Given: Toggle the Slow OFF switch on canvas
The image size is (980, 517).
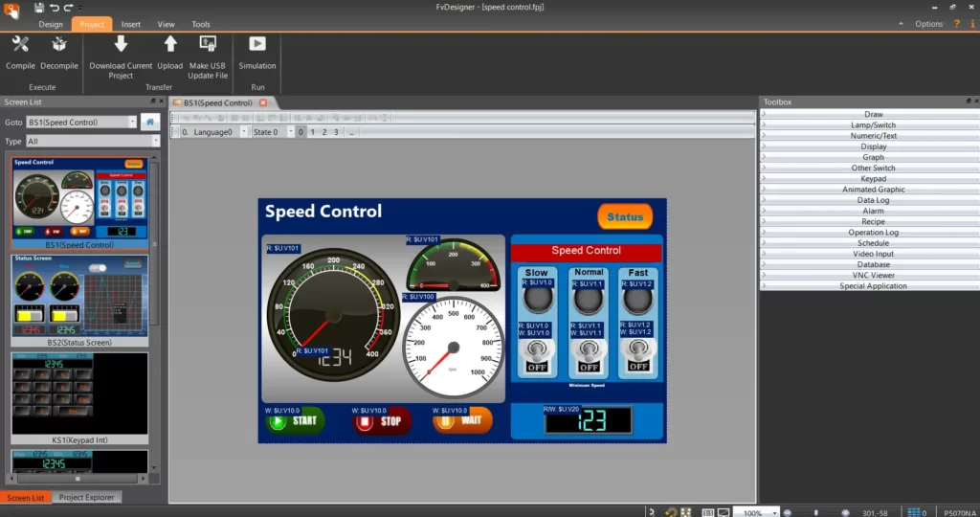Looking at the screenshot, I should click(x=538, y=356).
